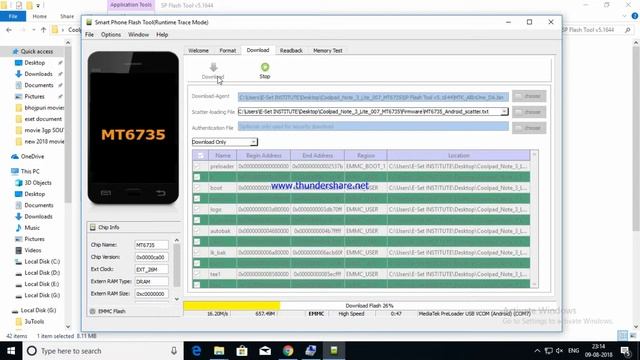Click the EMMC Flash panel icon
The image size is (640, 360).
(x=93, y=311)
